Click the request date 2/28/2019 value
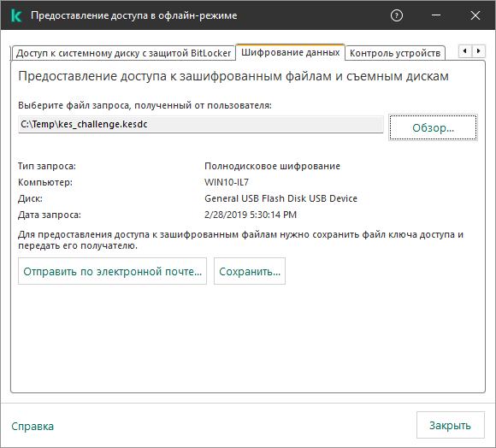Screen dimensions: 496x448 (x=251, y=215)
